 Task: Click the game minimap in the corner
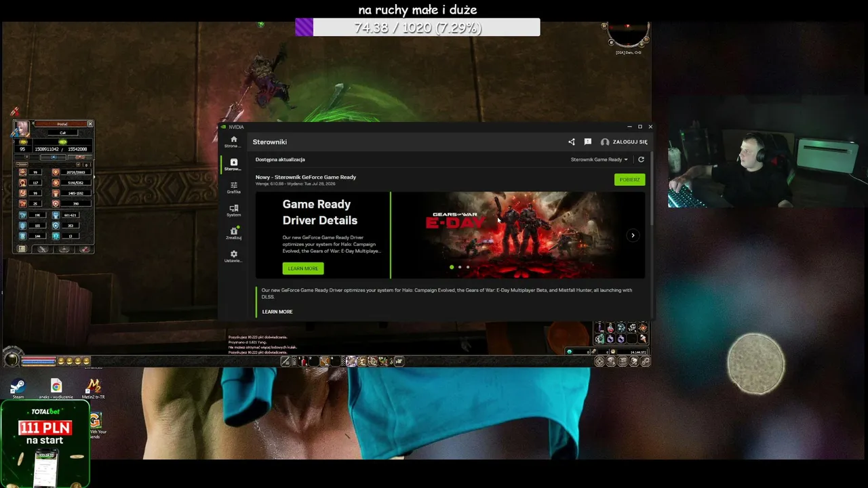pos(628,34)
